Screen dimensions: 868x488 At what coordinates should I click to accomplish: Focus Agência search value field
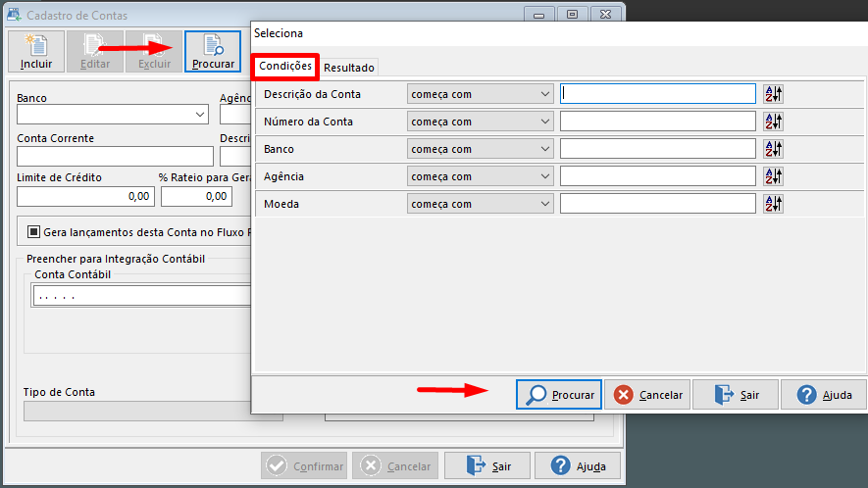pos(658,176)
